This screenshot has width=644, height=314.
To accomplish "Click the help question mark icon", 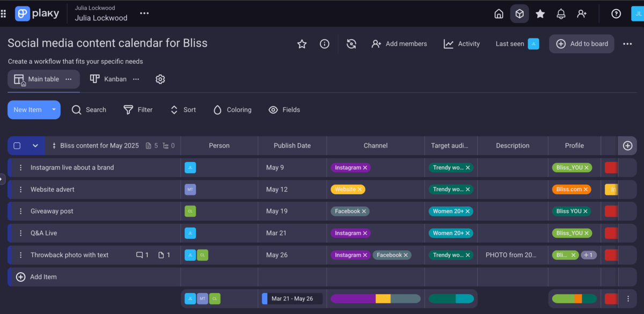I will coord(616,14).
